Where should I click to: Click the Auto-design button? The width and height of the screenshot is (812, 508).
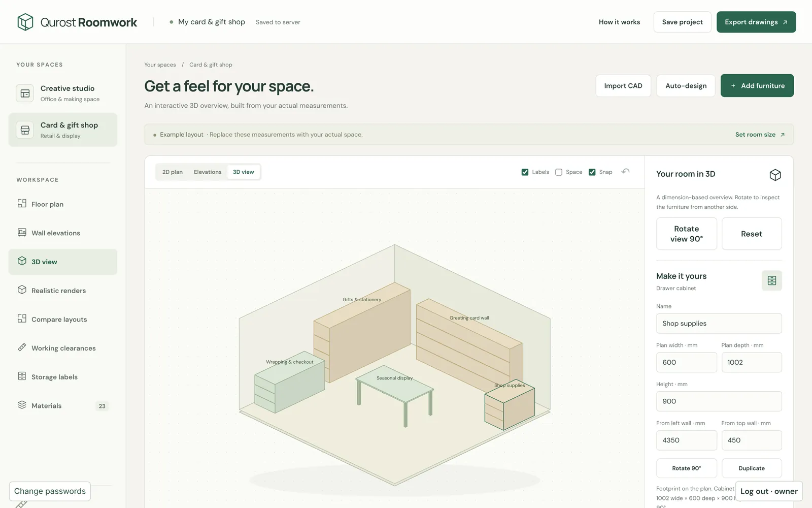(x=686, y=86)
